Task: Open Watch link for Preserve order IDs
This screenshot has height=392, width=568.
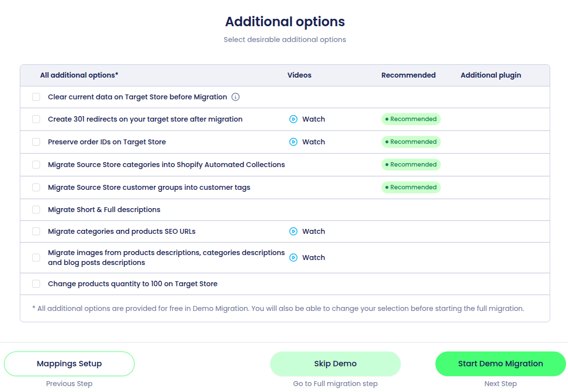Action: point(314,142)
